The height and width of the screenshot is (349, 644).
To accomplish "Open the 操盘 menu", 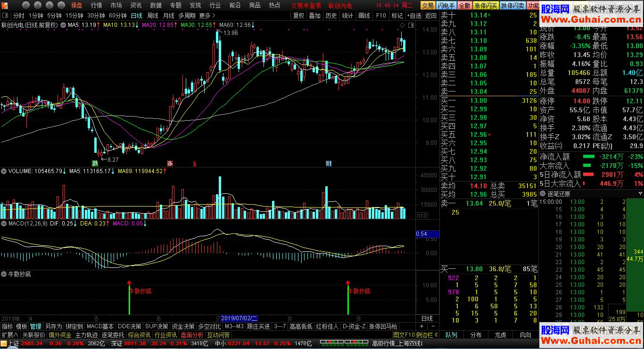I will pos(76,6).
